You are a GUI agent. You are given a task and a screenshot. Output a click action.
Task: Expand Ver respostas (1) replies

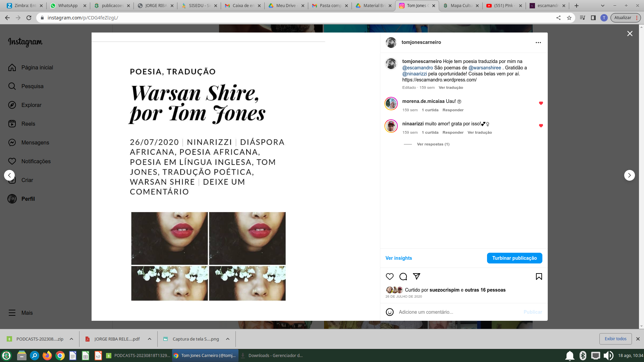pyautogui.click(x=433, y=144)
